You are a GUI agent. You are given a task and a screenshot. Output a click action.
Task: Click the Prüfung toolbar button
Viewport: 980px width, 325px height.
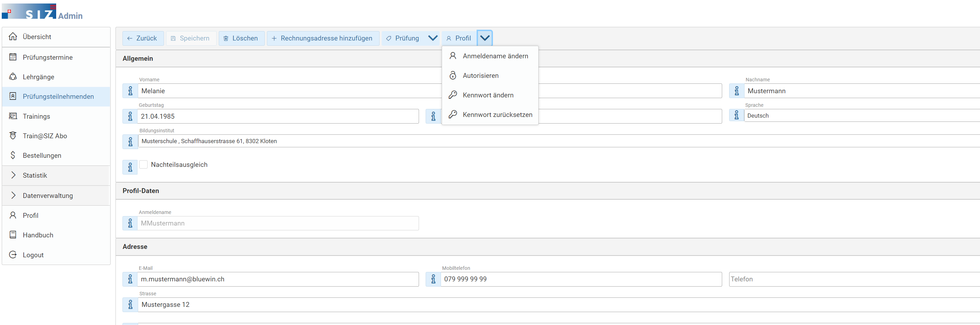pyautogui.click(x=404, y=38)
